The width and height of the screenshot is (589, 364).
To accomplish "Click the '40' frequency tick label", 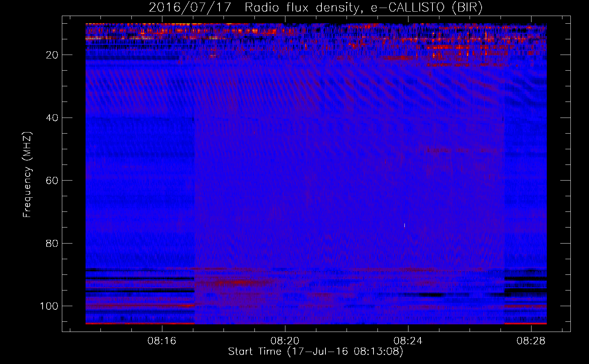I will pos(52,118).
